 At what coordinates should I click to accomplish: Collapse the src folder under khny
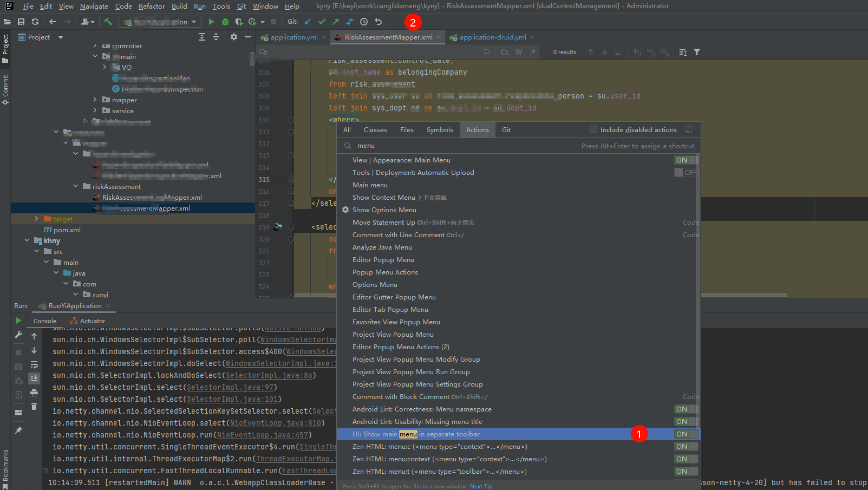[36, 251]
